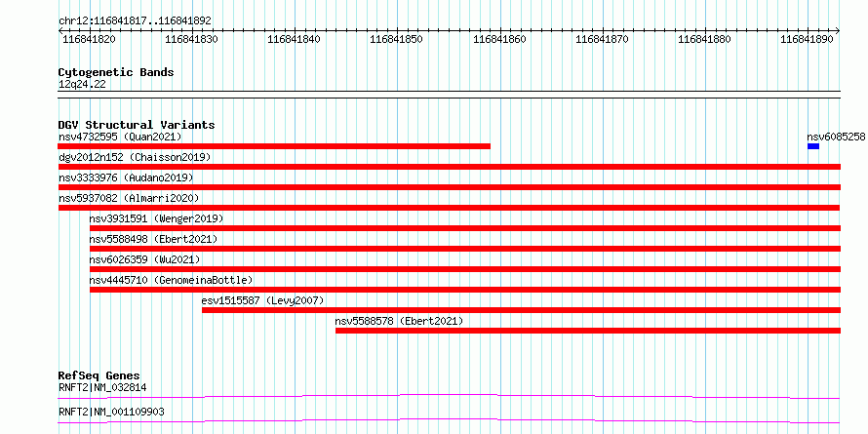Click the nsv5588578 red variant bar
Viewport: 868px width, 434px height.
(588, 331)
